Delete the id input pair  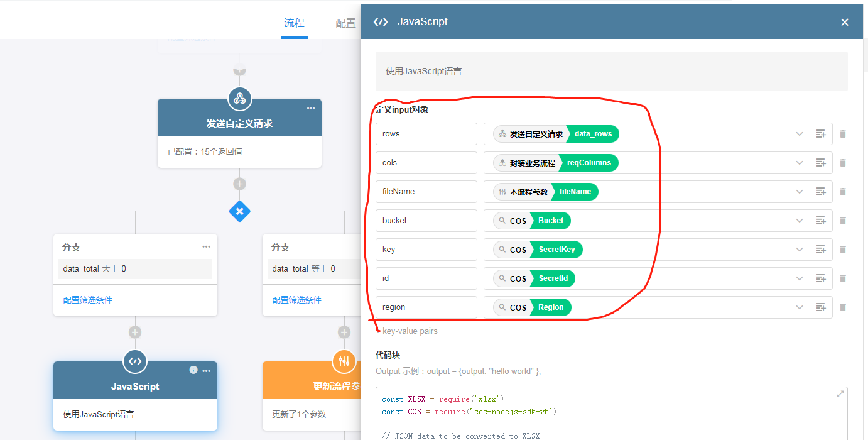coord(843,278)
